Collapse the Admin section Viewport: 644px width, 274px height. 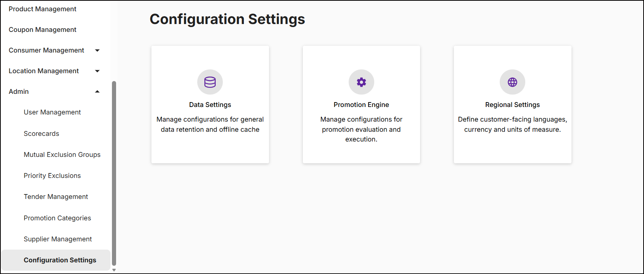pyautogui.click(x=97, y=91)
